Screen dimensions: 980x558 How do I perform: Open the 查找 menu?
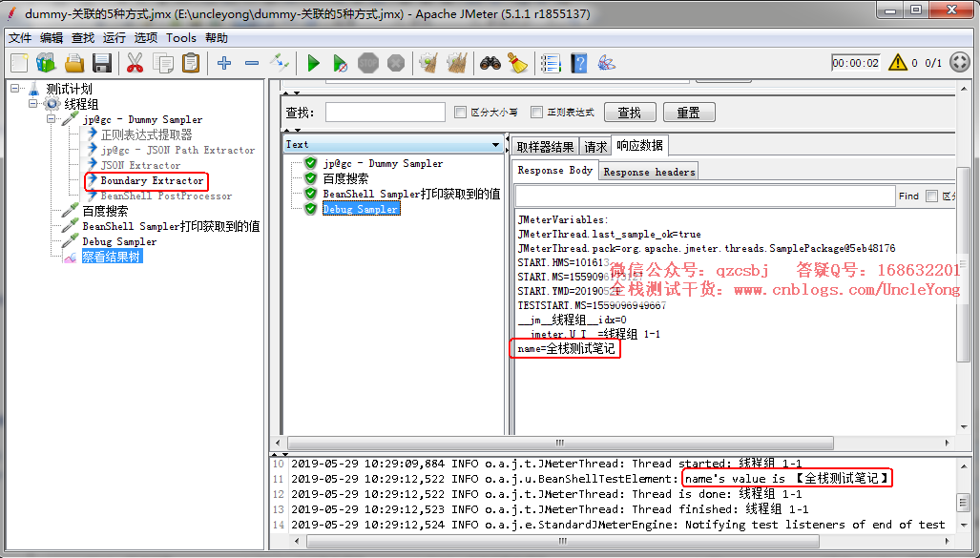pos(83,38)
